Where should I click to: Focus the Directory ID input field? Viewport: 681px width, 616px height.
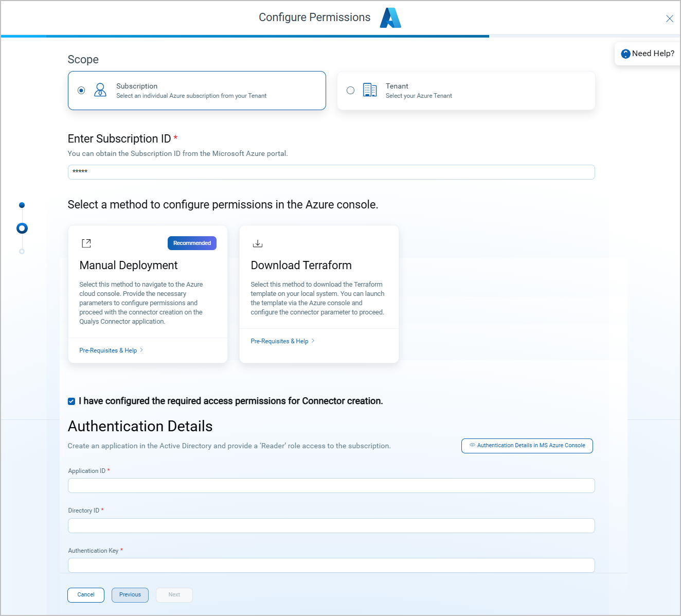(331, 525)
